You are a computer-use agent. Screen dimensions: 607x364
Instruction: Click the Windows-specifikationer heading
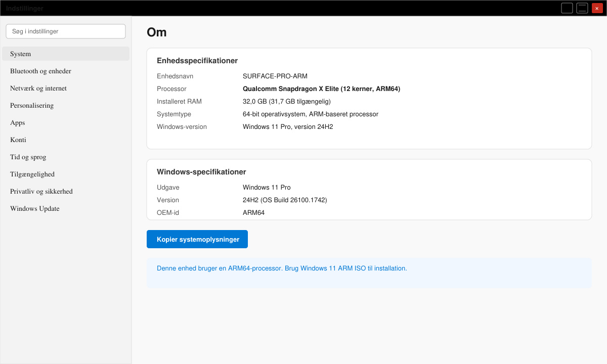pos(201,172)
